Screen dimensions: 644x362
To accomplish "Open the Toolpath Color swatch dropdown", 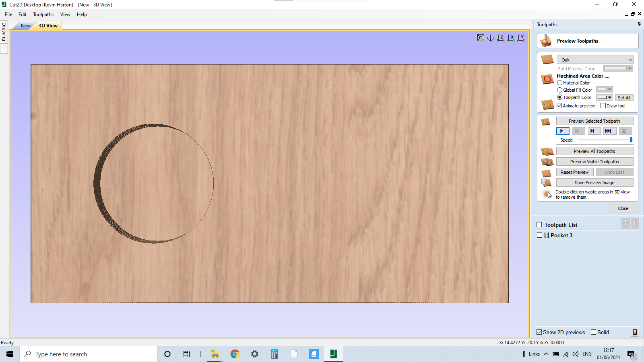I will tap(610, 97).
